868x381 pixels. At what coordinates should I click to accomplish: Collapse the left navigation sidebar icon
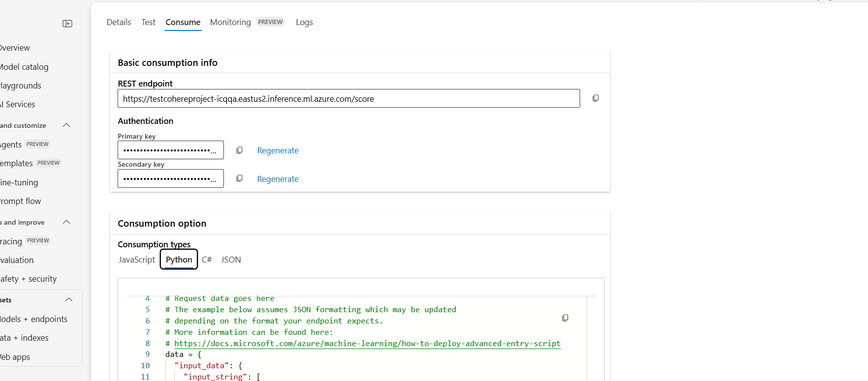tap(67, 24)
